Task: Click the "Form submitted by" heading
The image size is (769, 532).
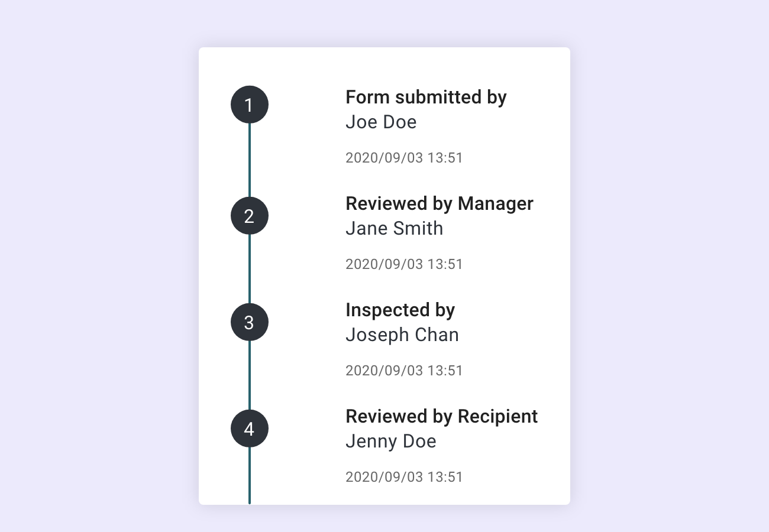Action: click(x=426, y=97)
